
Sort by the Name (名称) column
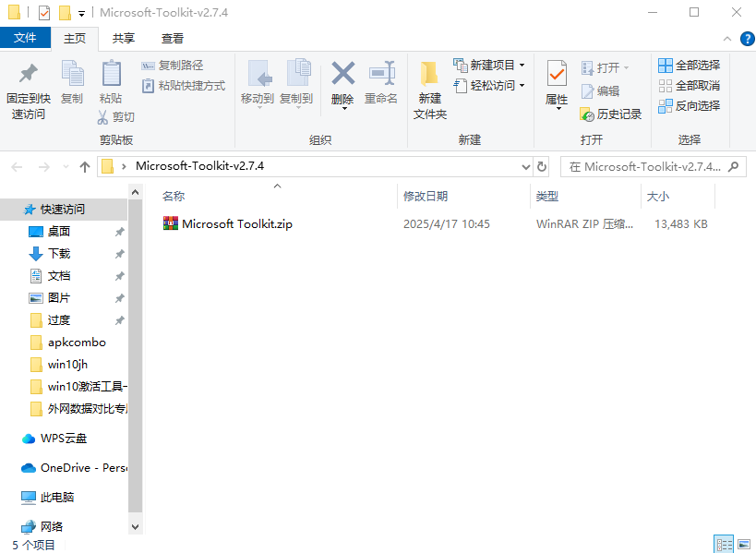pos(174,197)
